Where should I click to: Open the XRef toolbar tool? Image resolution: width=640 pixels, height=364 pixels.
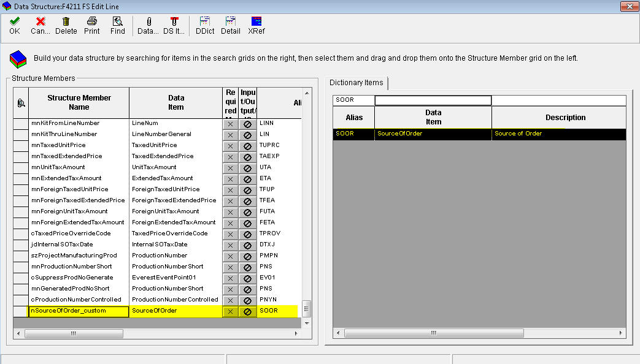[256, 26]
